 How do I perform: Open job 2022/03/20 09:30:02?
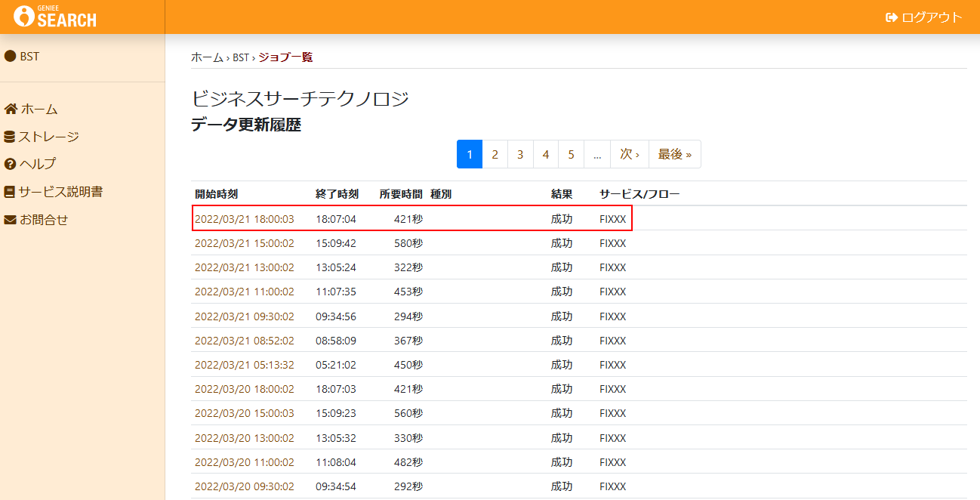click(245, 486)
